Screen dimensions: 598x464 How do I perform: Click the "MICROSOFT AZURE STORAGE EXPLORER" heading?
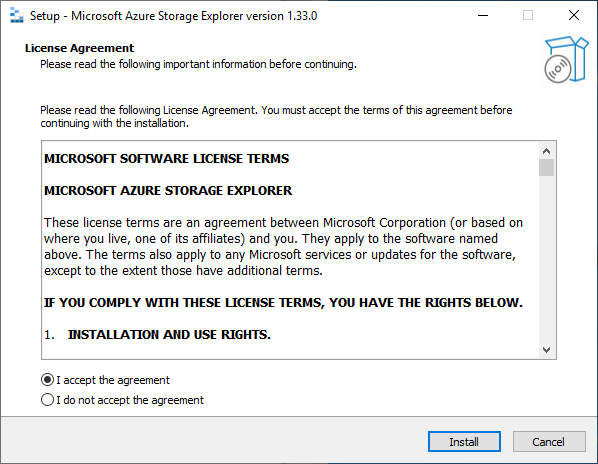click(x=168, y=190)
